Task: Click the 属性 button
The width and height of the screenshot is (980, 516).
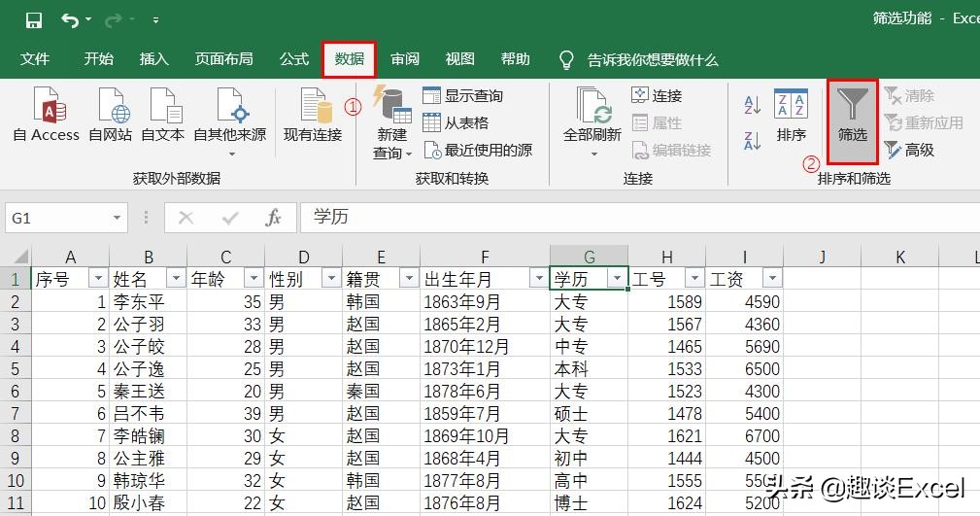Action: [657, 122]
